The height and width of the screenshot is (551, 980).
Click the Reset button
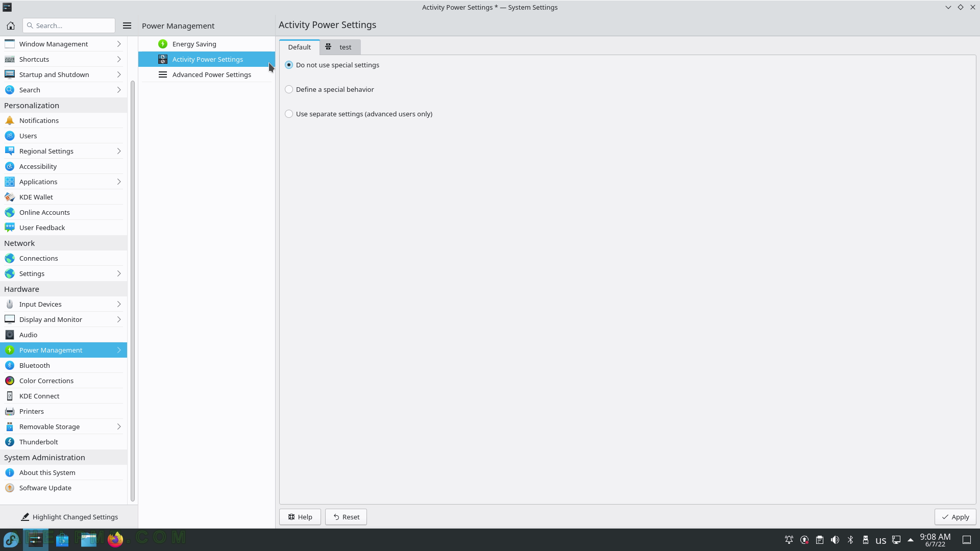pos(346,517)
